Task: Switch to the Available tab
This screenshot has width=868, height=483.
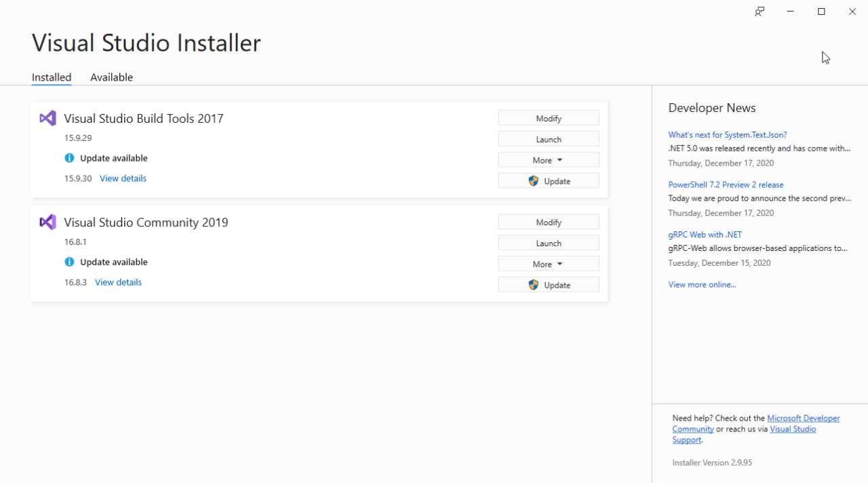Action: 111,77
